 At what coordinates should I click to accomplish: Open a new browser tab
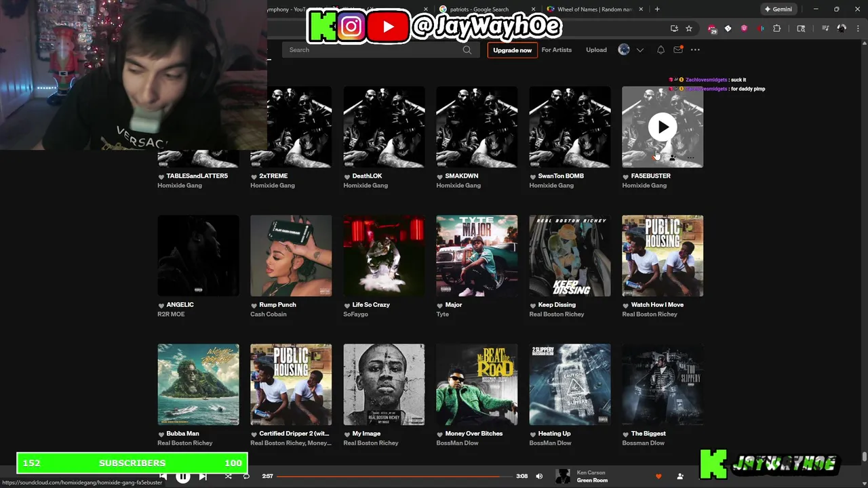[x=657, y=9]
